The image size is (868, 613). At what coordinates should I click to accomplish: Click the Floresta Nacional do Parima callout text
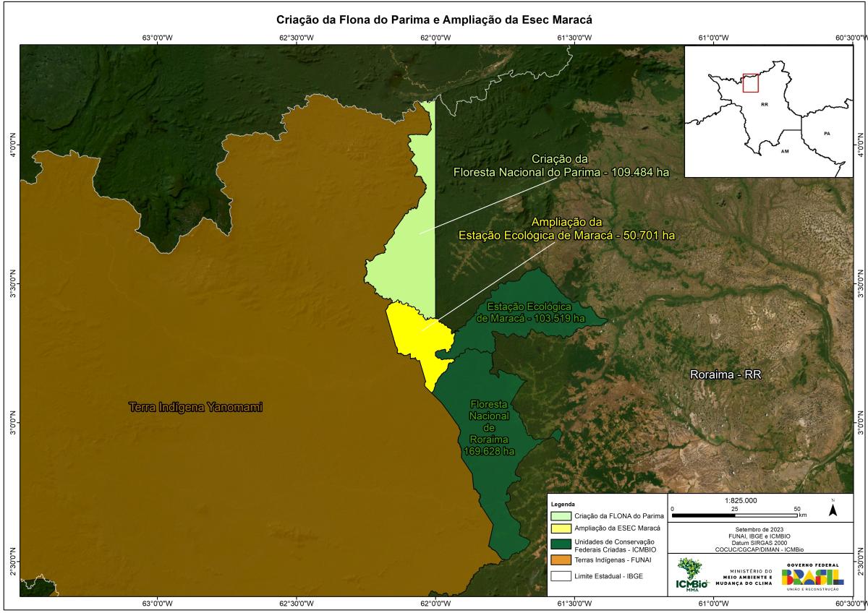tap(556, 166)
